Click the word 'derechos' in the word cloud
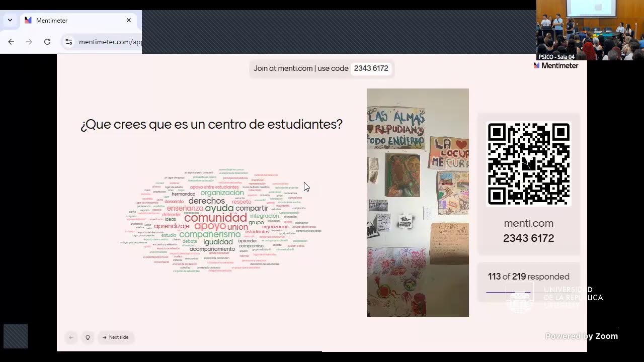This screenshot has height=362, width=644. click(x=207, y=201)
